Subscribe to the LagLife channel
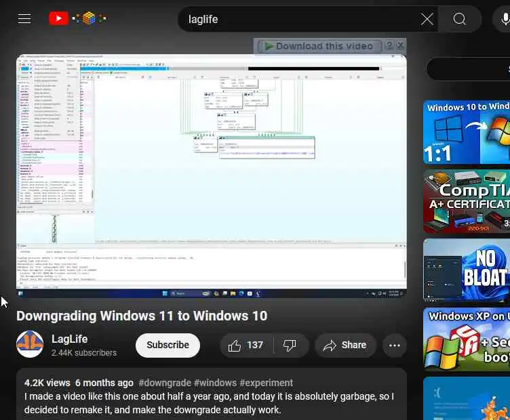This screenshot has height=420, width=510. point(168,345)
